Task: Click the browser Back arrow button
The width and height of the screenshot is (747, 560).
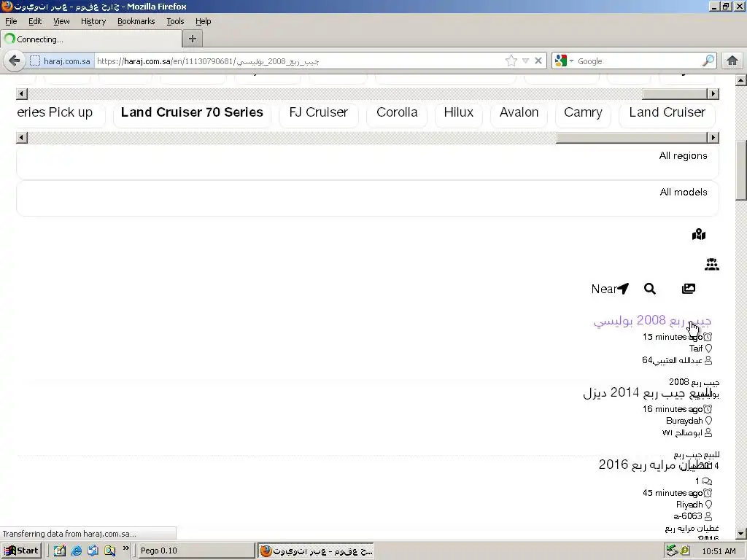Action: click(x=15, y=61)
